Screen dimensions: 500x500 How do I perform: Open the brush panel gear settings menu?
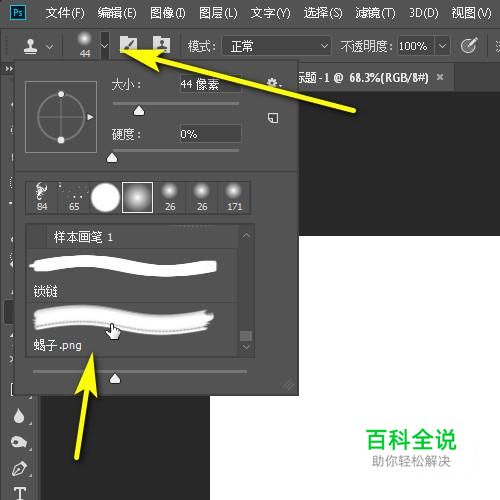[273, 83]
